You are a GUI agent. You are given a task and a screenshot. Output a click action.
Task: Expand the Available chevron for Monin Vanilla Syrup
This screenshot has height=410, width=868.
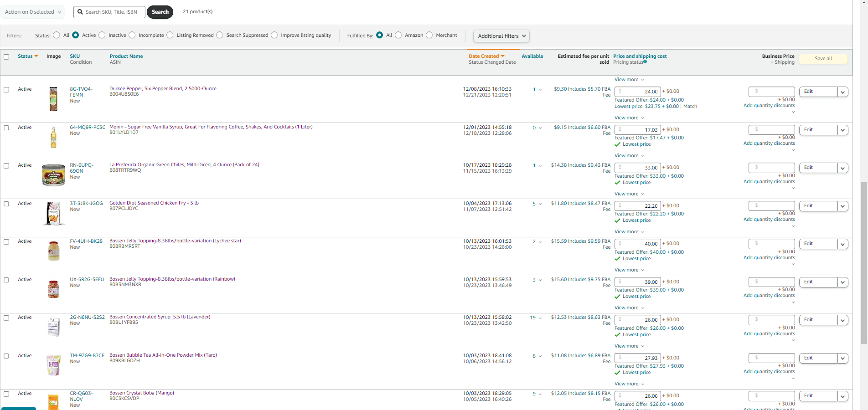coord(540,128)
